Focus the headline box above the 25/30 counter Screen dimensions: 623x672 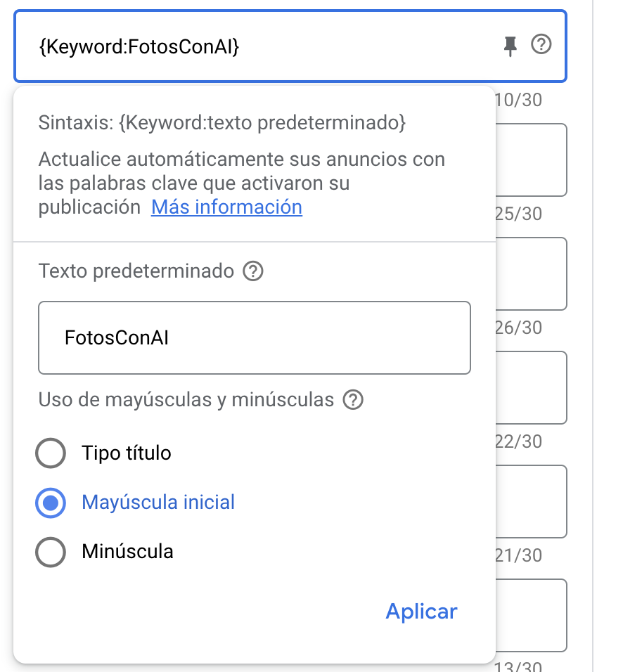click(x=532, y=160)
